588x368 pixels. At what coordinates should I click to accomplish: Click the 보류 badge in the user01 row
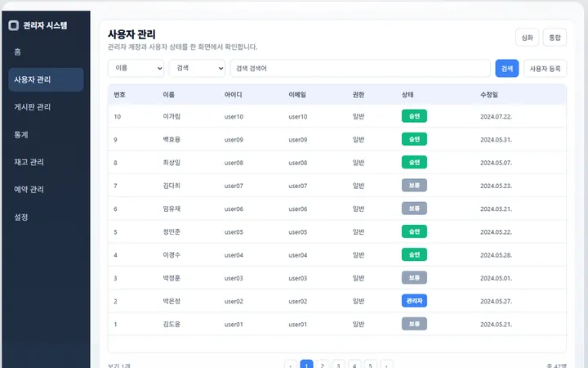[414, 324]
